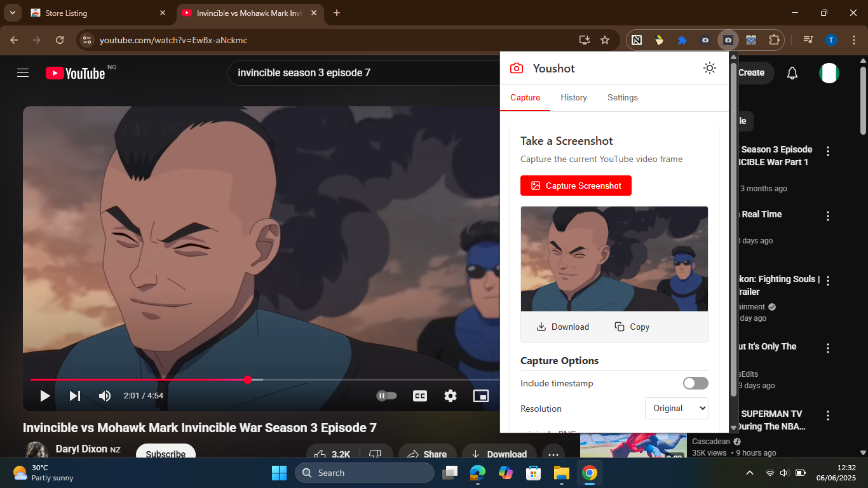Open the Resolution dropdown

click(x=676, y=408)
